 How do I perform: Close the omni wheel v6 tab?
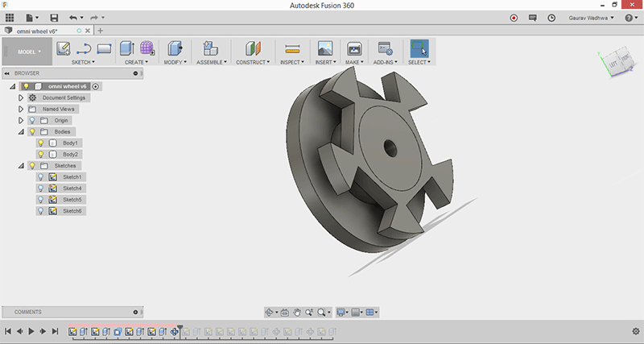point(88,31)
